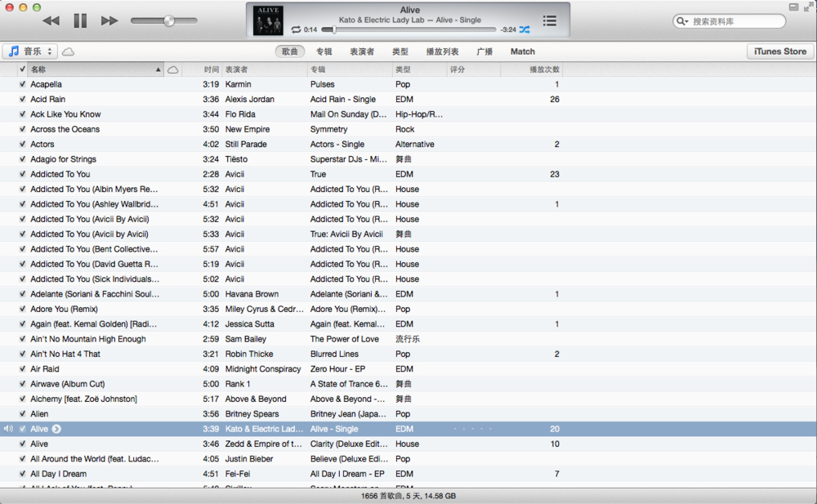
Task: Toggle the check-all box in header row
Action: tap(22, 69)
